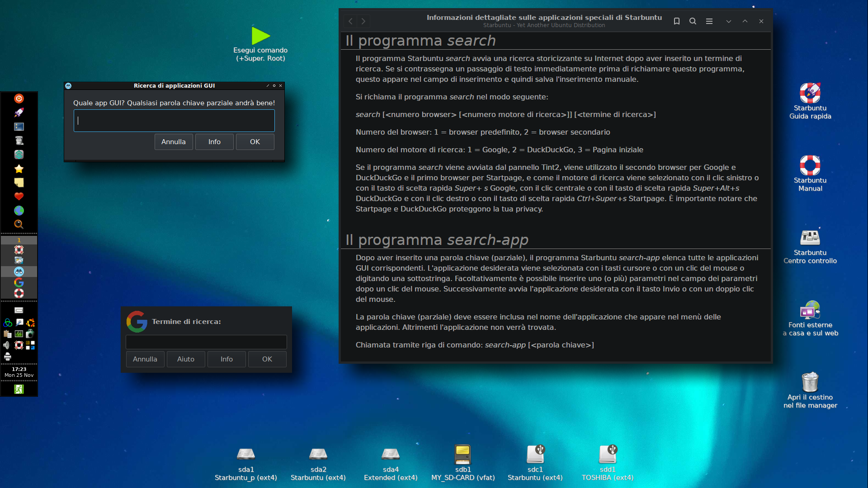Click the trash can icon in side panel

(19, 141)
